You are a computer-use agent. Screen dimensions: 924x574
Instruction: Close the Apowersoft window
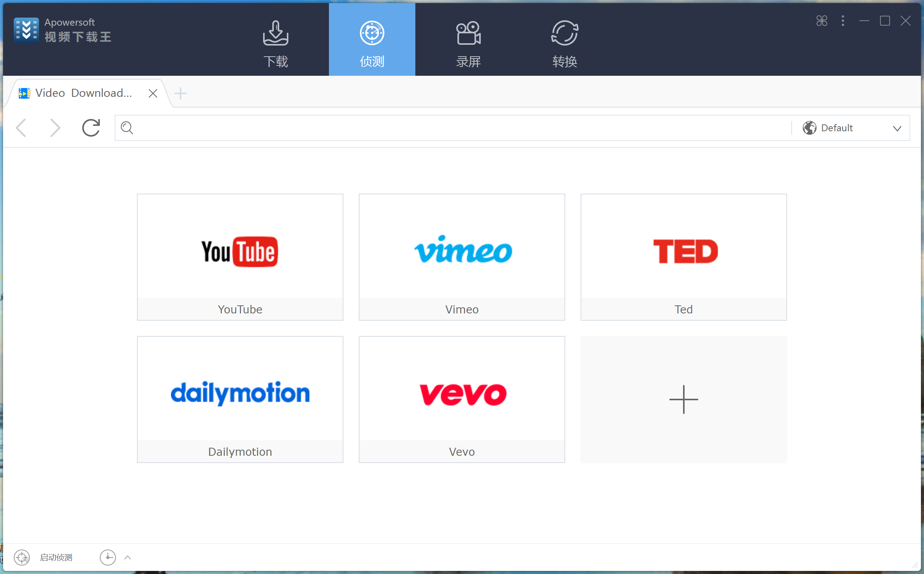[x=906, y=21]
